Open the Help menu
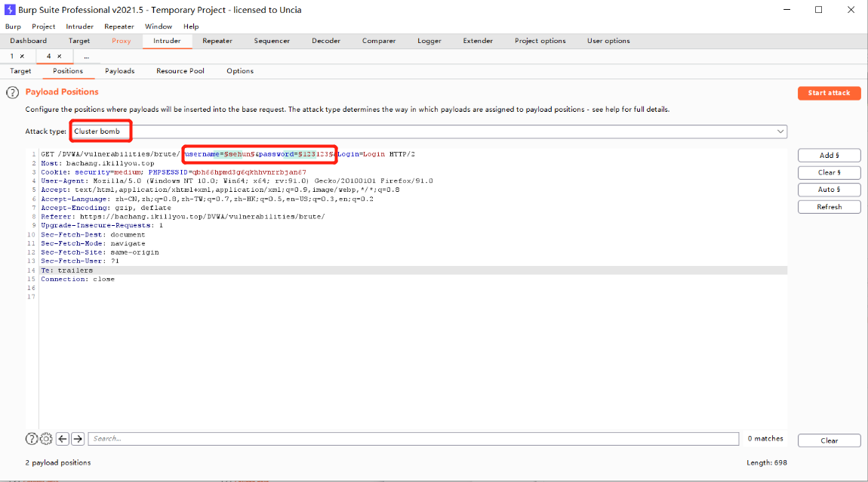Image resolution: width=868 pixels, height=482 pixels. (191, 26)
